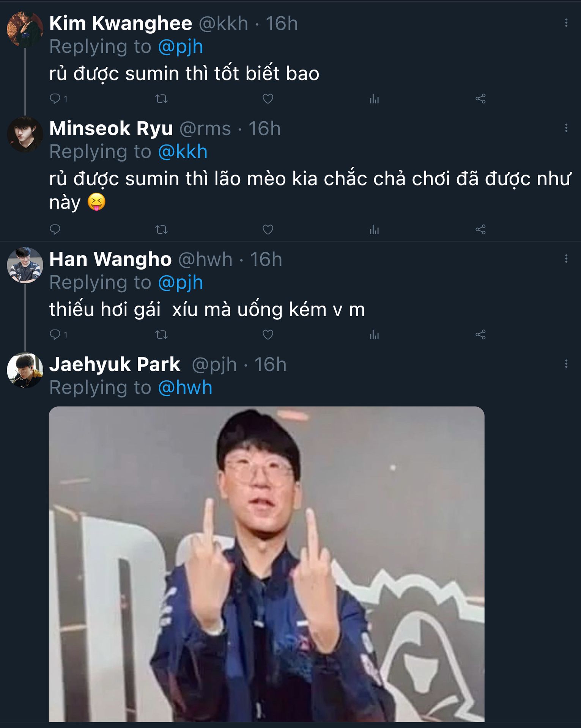
Task: Retweet Minseok Ryu's tweet
Action: pos(161,229)
